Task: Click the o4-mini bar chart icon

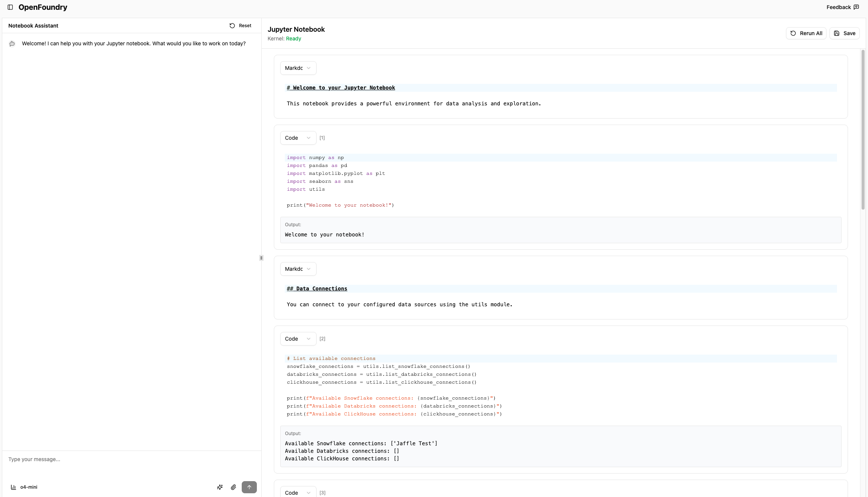Action: 13,487
